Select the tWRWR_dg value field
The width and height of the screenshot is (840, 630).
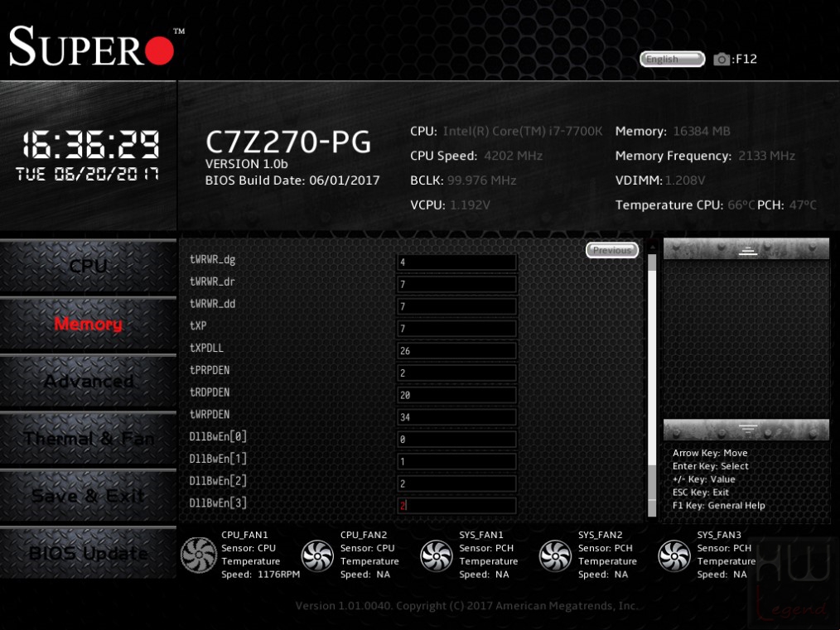(x=456, y=262)
